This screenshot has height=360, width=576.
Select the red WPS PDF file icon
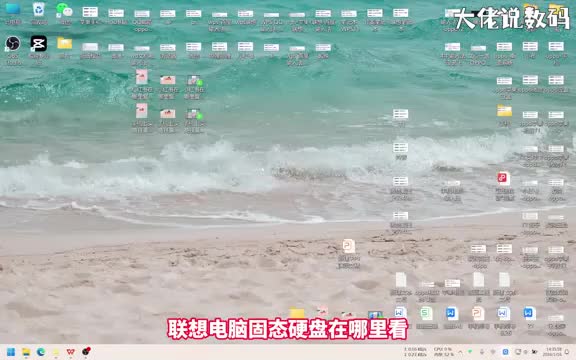pos(504,178)
